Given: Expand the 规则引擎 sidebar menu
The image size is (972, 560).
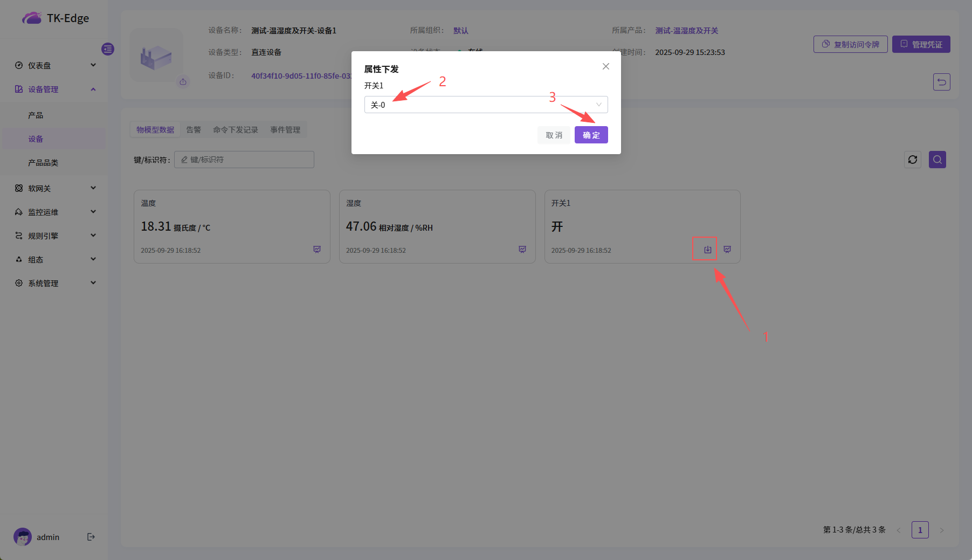Looking at the screenshot, I should pyautogui.click(x=54, y=236).
